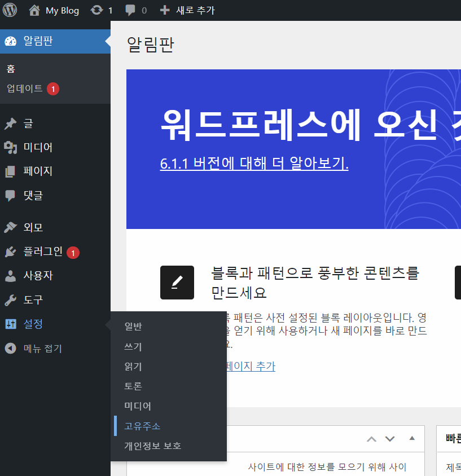Open the 사용자 users menu
This screenshot has width=461, height=476.
click(x=38, y=276)
